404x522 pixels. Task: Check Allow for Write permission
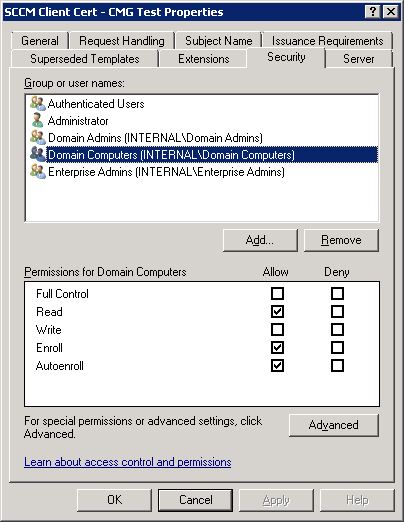(277, 330)
